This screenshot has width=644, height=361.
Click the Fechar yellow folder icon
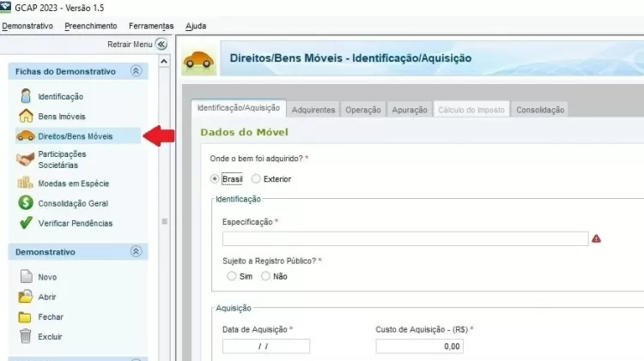[25, 317]
